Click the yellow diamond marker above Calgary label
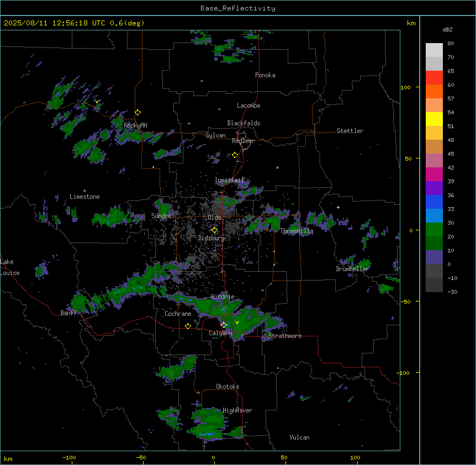This screenshot has height=465, width=476. click(x=224, y=325)
